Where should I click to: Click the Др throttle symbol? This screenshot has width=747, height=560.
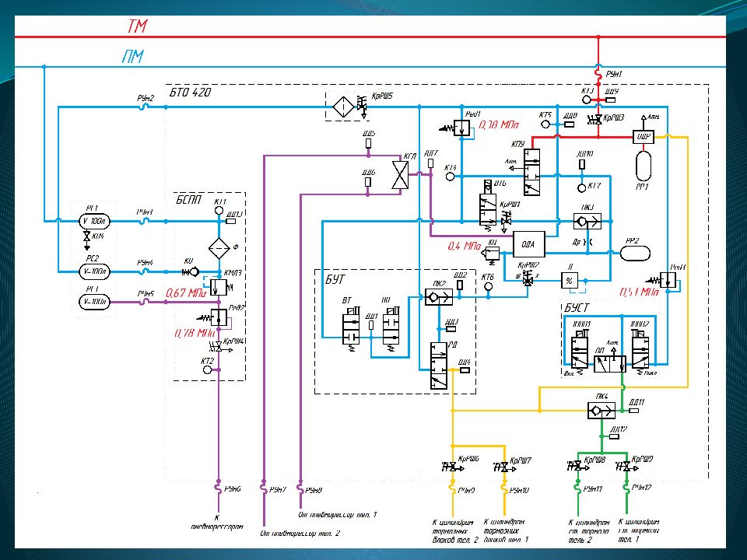(588, 242)
